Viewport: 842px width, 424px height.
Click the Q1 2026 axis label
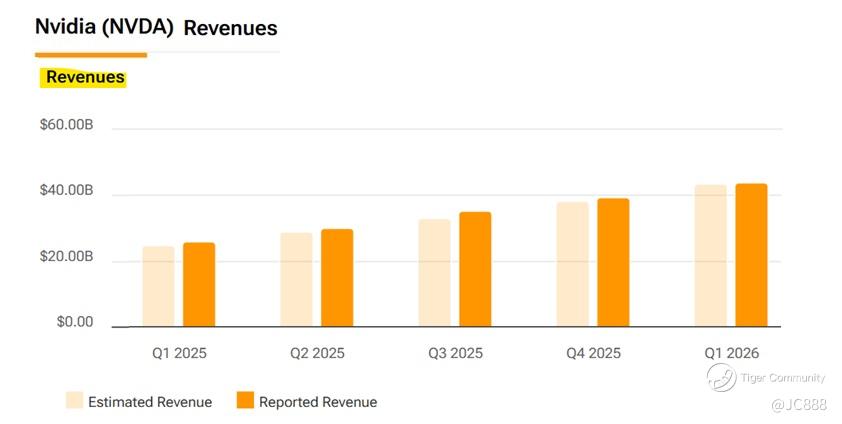point(732,353)
